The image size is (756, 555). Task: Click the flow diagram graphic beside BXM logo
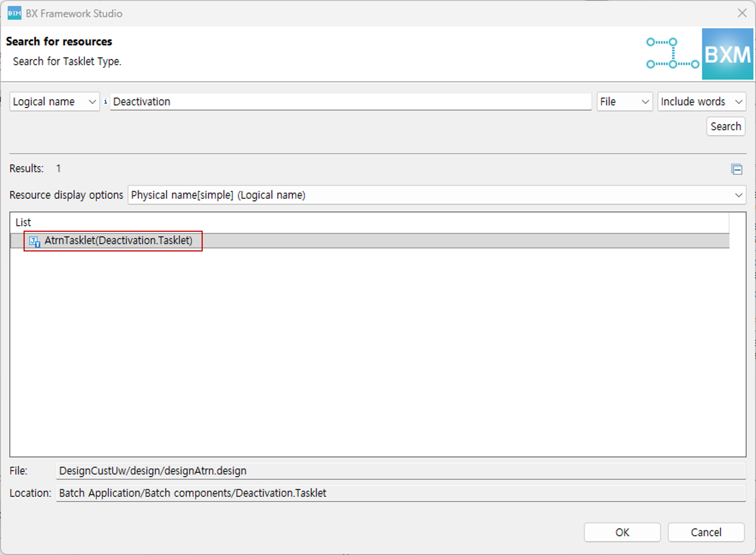point(672,53)
